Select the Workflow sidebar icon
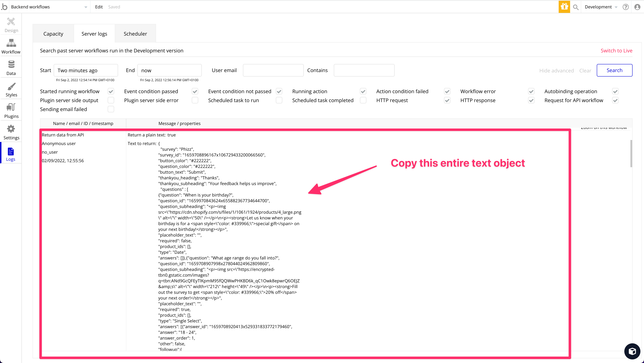Image resolution: width=644 pixels, height=363 pixels. point(11,46)
